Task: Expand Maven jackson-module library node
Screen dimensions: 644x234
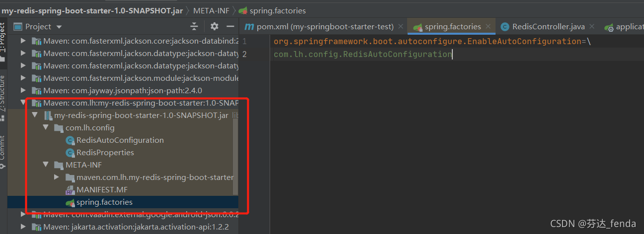Action: tap(23, 78)
